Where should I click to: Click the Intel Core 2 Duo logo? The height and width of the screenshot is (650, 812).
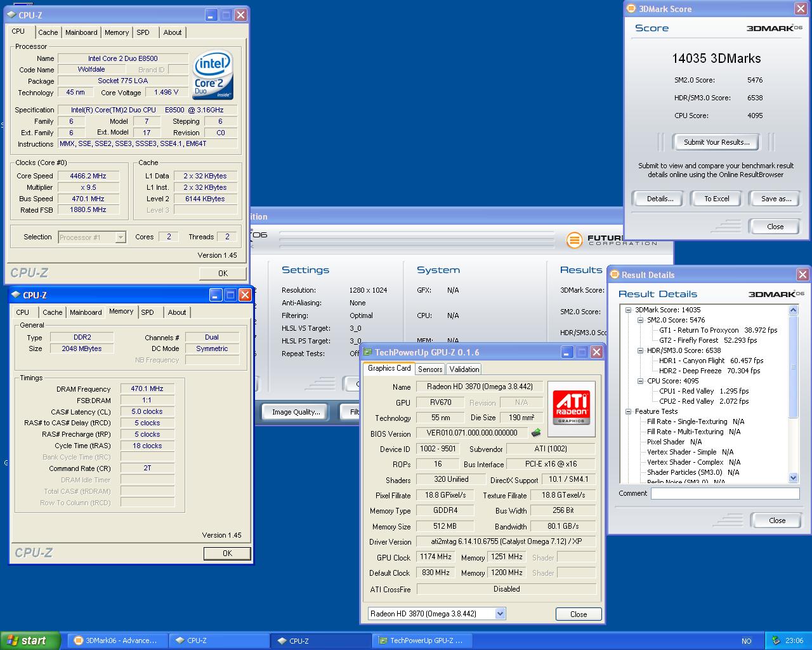(214, 76)
